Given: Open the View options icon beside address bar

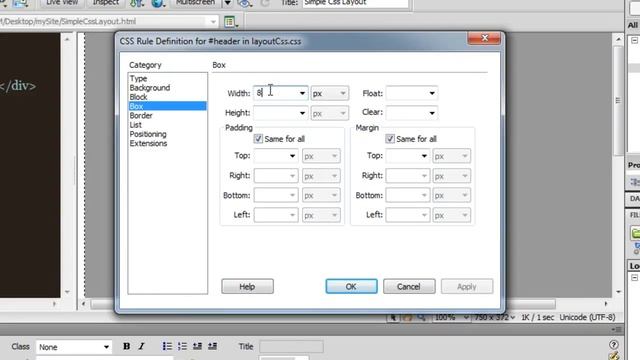Looking at the screenshot, I should tap(231, 22).
